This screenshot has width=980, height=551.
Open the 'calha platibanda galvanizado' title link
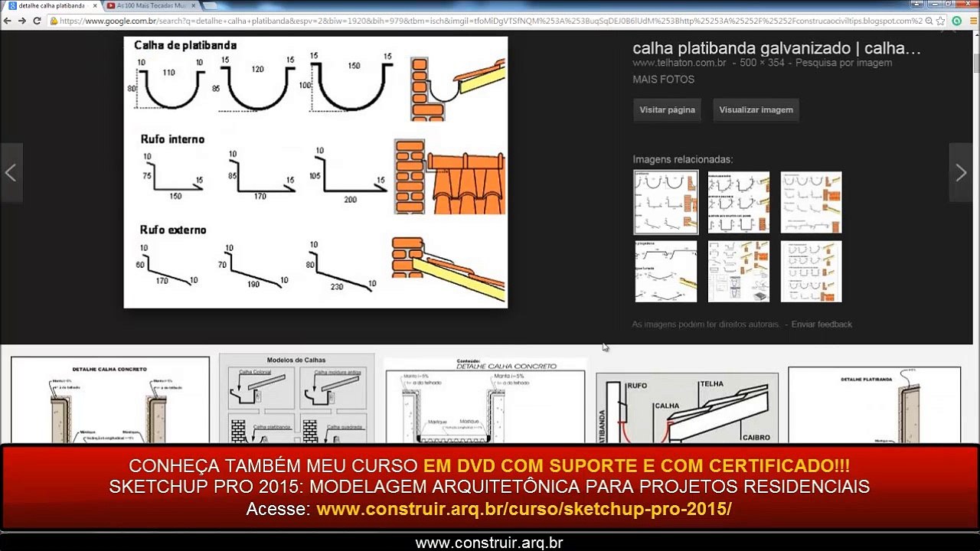(776, 48)
